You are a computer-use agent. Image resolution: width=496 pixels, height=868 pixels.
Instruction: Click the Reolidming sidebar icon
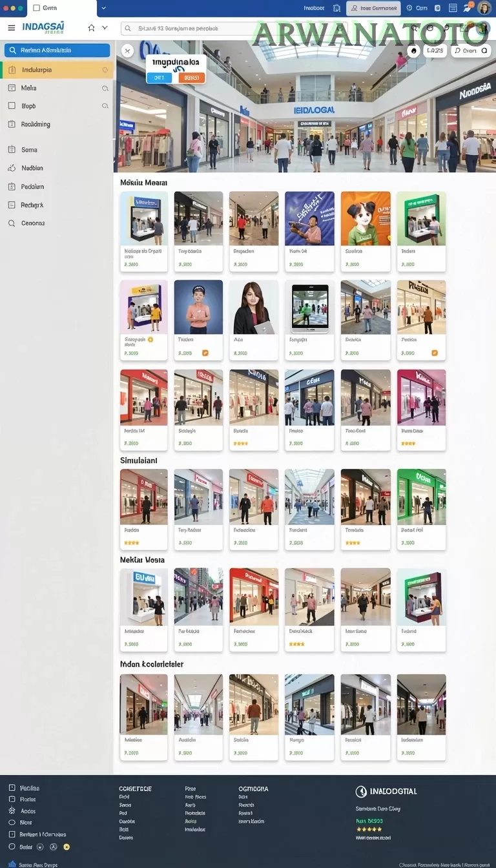tap(12, 124)
